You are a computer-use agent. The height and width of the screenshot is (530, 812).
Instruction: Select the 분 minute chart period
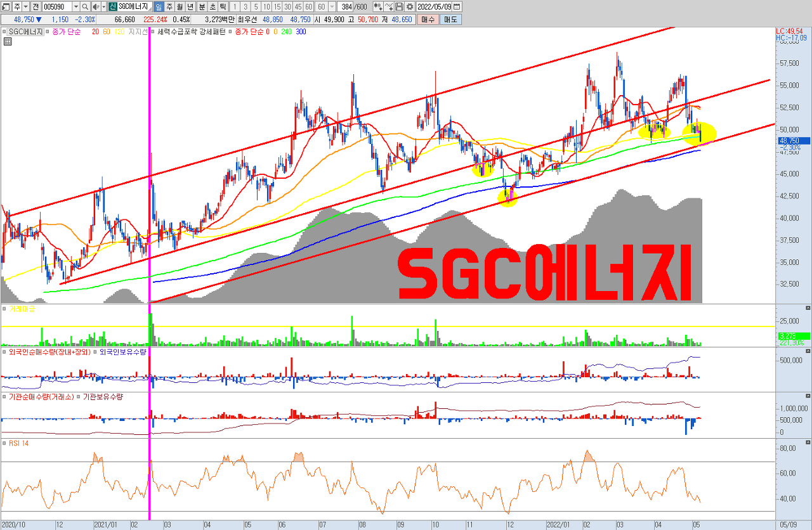pyautogui.click(x=202, y=6)
